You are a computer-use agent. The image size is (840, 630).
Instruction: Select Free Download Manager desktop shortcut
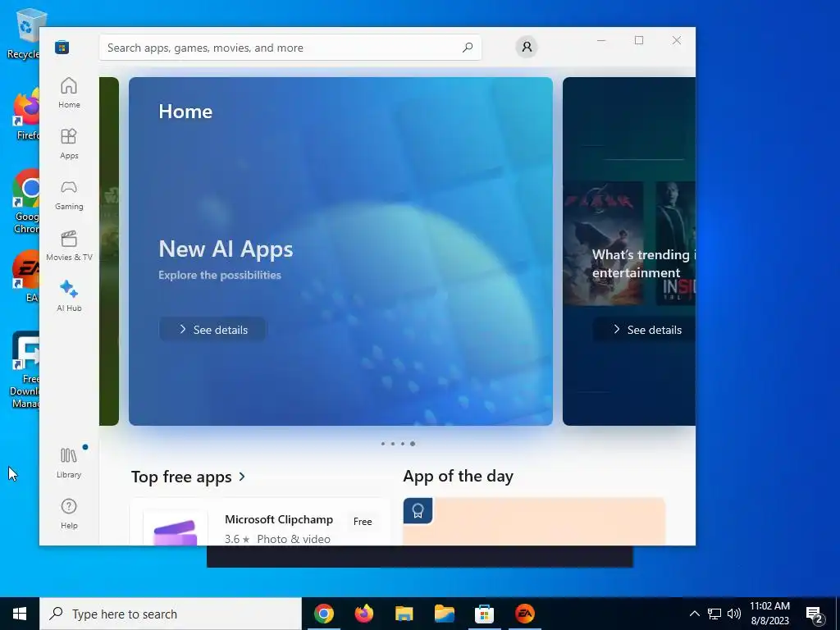(25, 370)
